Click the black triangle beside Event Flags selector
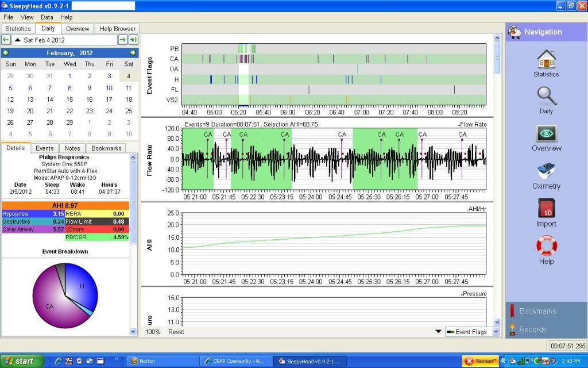The width and height of the screenshot is (588, 368). (x=438, y=332)
